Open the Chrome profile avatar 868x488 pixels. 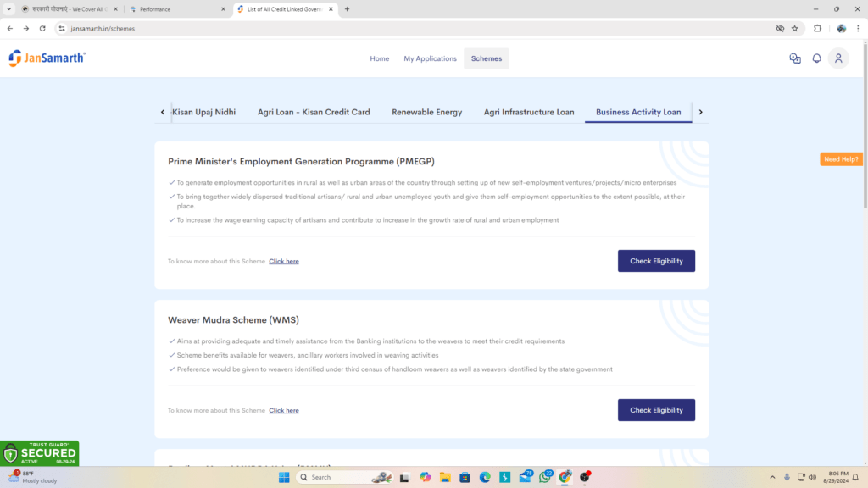(842, 28)
